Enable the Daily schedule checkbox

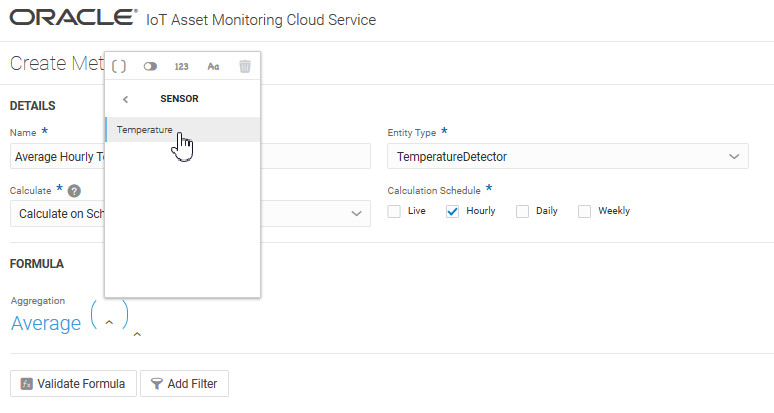point(522,211)
